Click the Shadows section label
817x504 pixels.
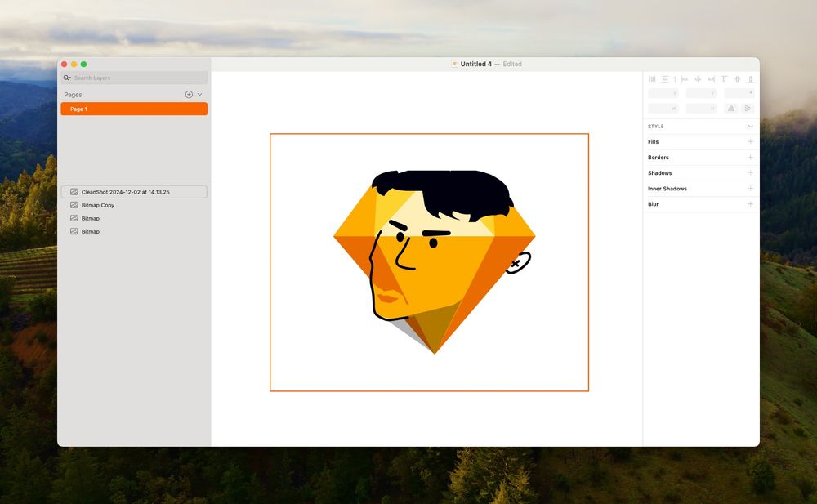point(659,173)
